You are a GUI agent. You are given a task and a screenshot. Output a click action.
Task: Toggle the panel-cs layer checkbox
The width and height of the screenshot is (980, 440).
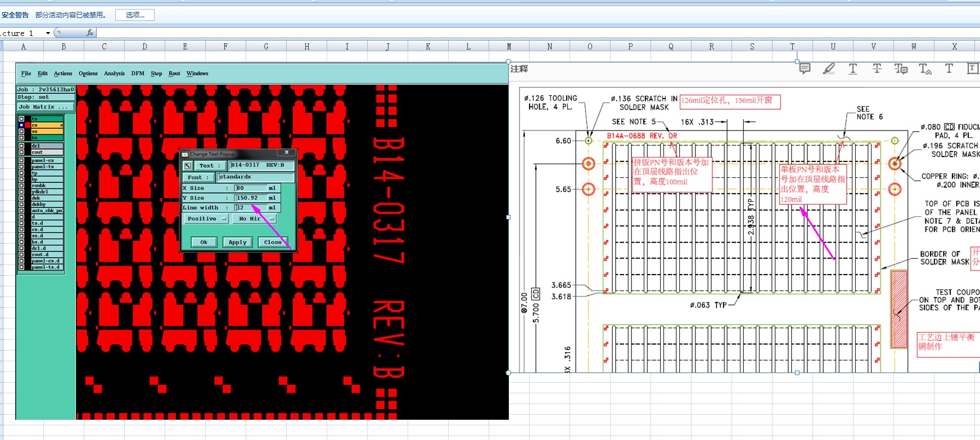(x=21, y=160)
